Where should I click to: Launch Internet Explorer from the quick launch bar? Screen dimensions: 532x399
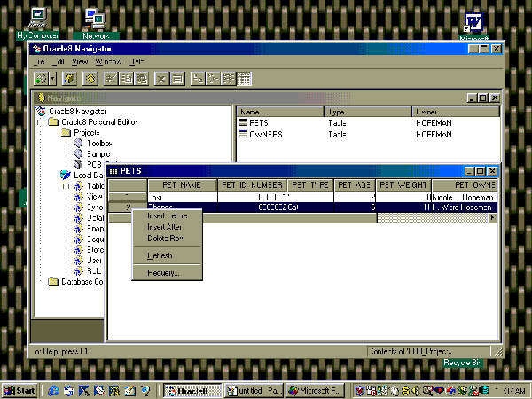(53, 391)
